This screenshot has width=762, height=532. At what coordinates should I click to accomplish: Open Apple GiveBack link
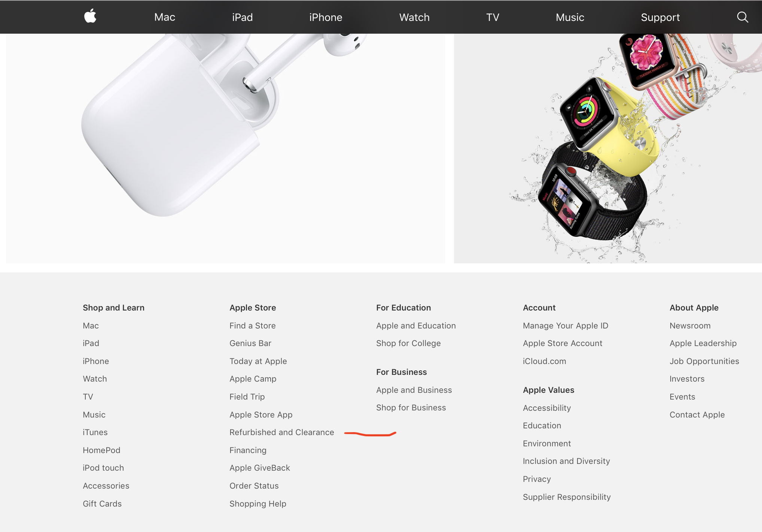click(x=260, y=468)
